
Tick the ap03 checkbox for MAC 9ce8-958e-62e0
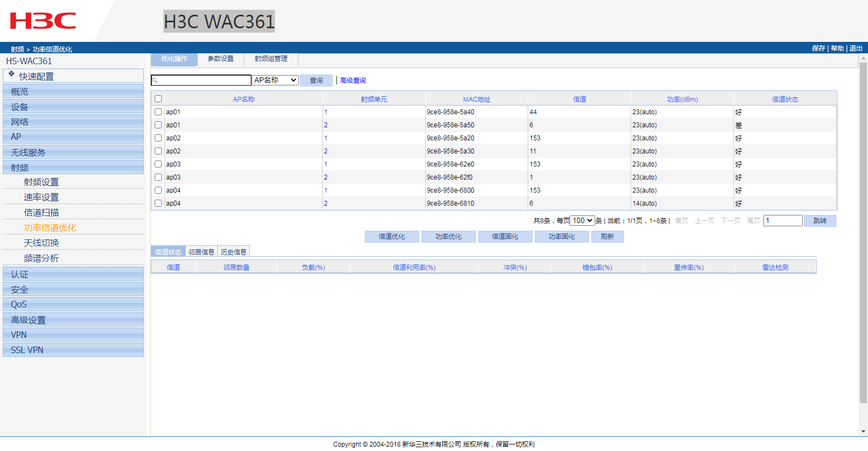pos(158,164)
